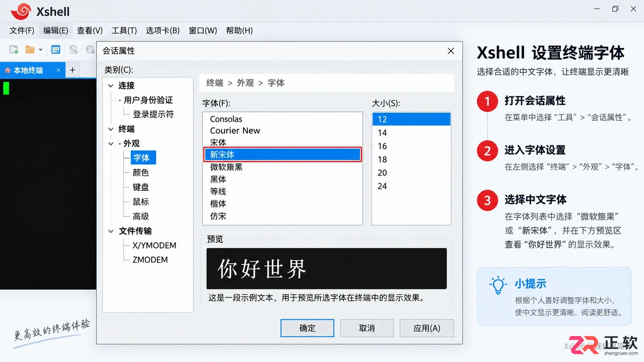Choose 等线 in the font list
644x362 pixels.
[x=282, y=191]
